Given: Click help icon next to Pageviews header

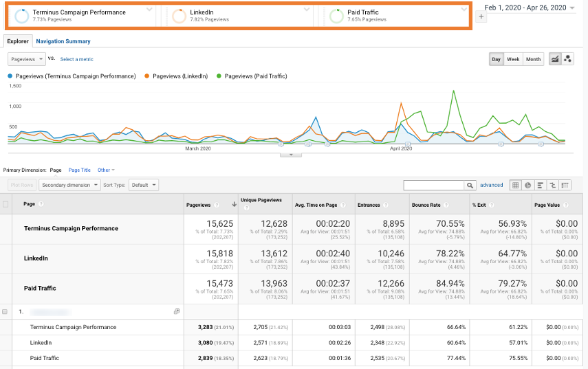Looking at the screenshot, I should tap(217, 205).
